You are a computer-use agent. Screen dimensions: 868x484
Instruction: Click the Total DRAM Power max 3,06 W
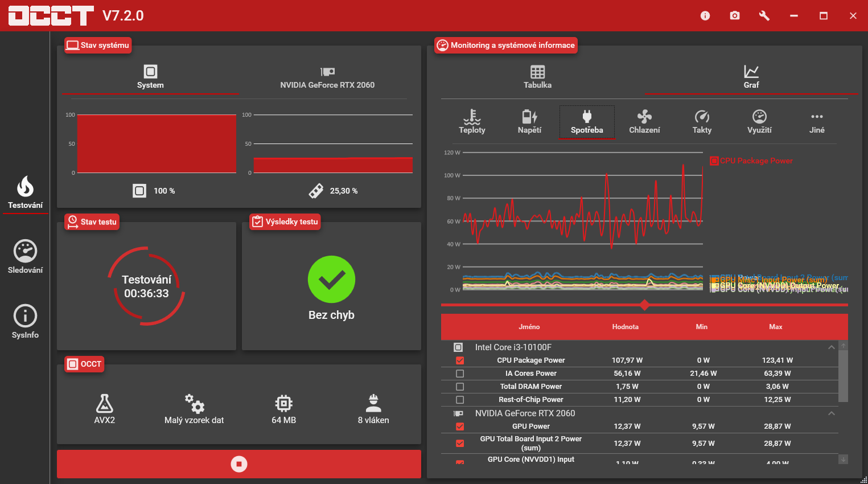[x=778, y=387]
